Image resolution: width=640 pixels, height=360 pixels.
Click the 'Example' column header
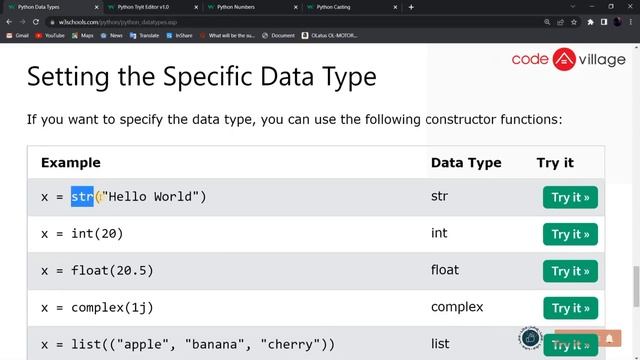click(71, 162)
